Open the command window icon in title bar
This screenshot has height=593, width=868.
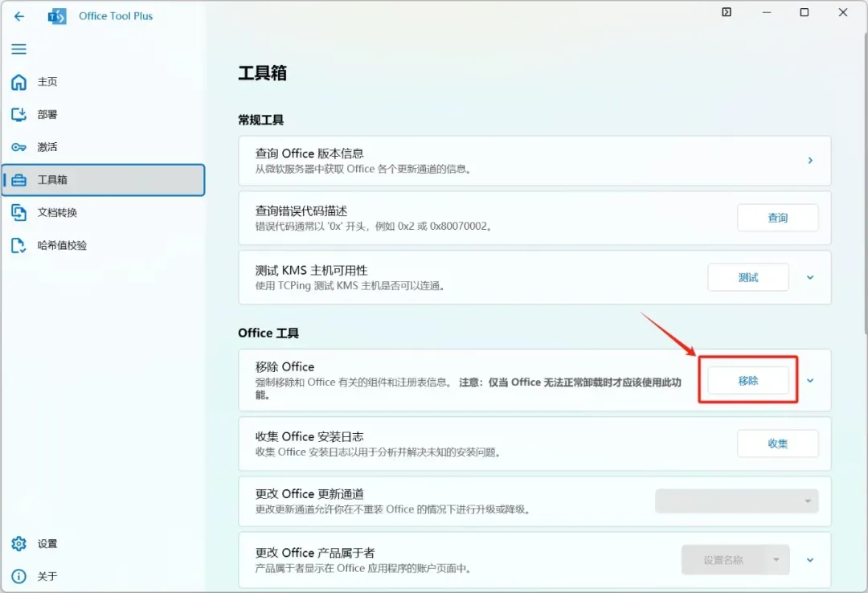tap(727, 12)
